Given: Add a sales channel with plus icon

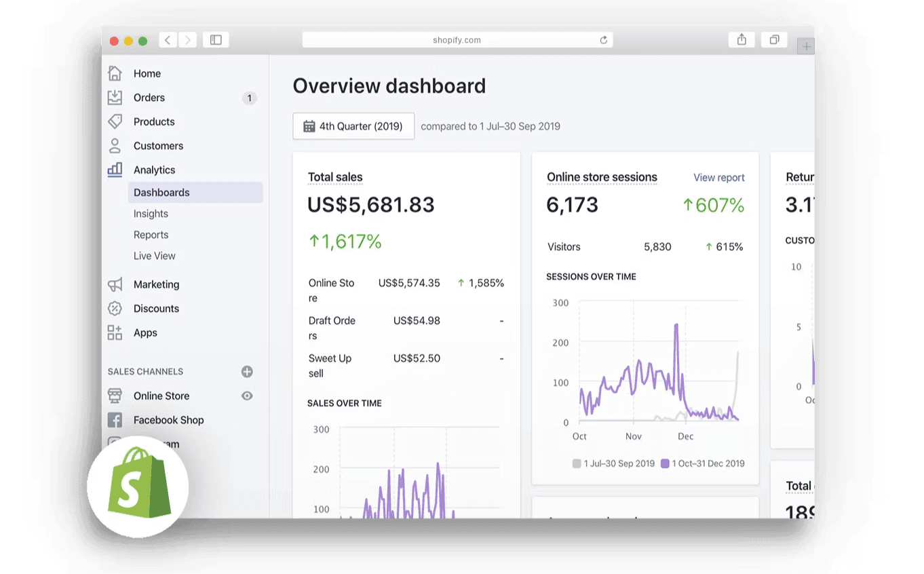Looking at the screenshot, I should (247, 372).
